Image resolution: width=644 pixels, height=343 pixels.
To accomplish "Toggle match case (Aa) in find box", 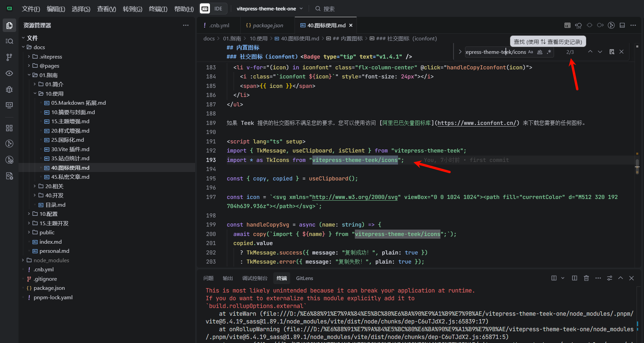I will [x=530, y=52].
